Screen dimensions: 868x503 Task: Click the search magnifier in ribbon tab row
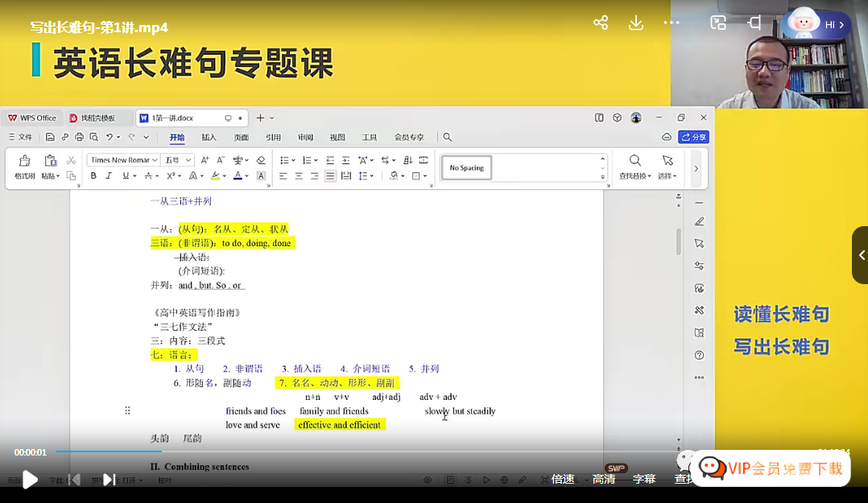point(448,138)
